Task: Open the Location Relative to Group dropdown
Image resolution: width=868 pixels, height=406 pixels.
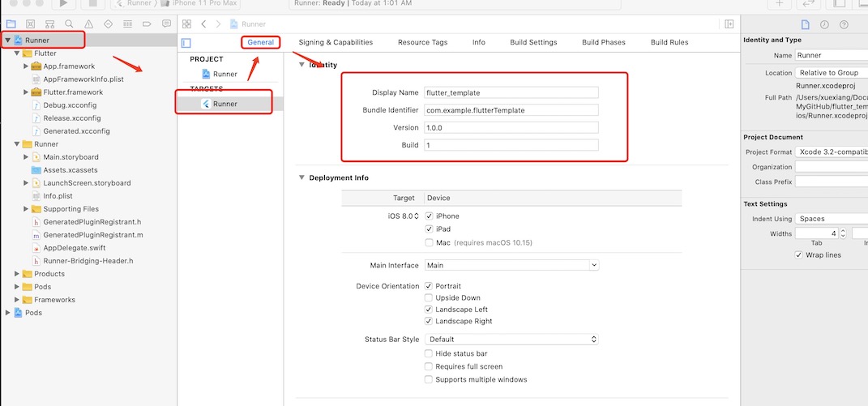Action: pyautogui.click(x=832, y=73)
